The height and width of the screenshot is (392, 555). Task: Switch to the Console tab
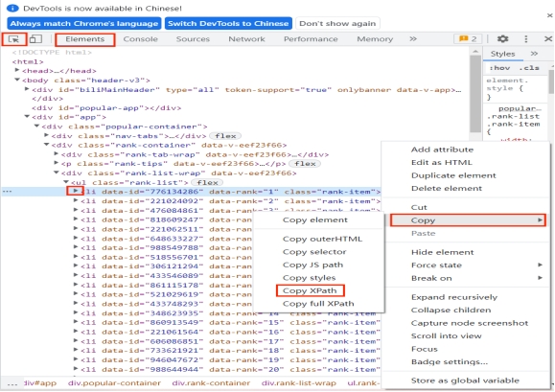[x=141, y=39]
